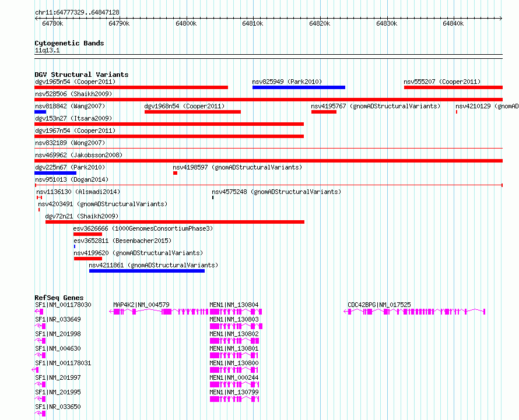
Task: Click the RefSeq Genes track heading
Action: (x=59, y=297)
